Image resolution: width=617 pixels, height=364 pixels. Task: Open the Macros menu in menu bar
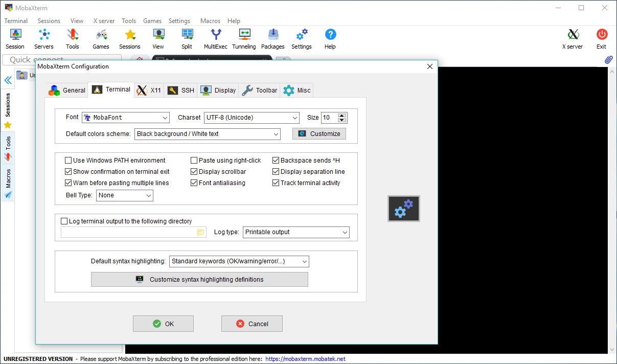coord(210,21)
